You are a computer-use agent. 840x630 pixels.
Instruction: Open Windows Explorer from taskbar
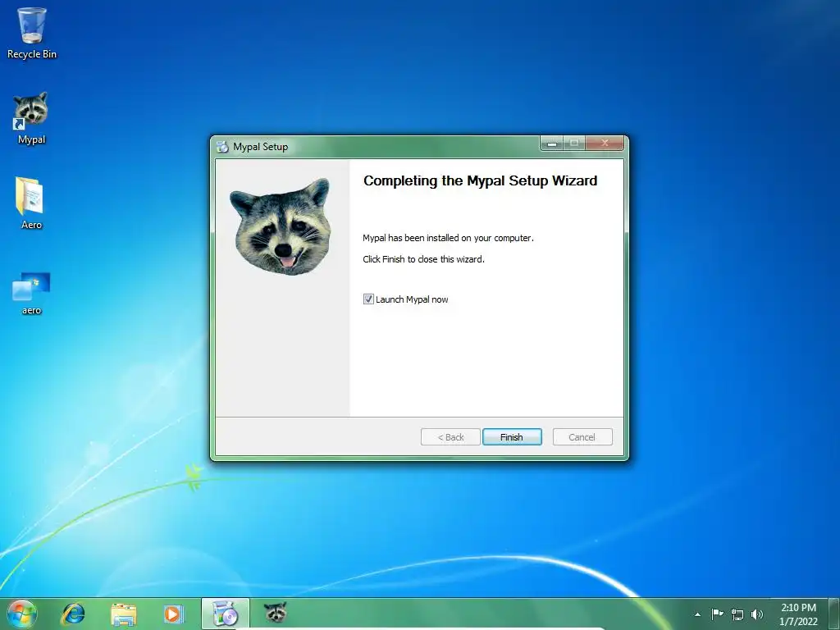pyautogui.click(x=123, y=614)
